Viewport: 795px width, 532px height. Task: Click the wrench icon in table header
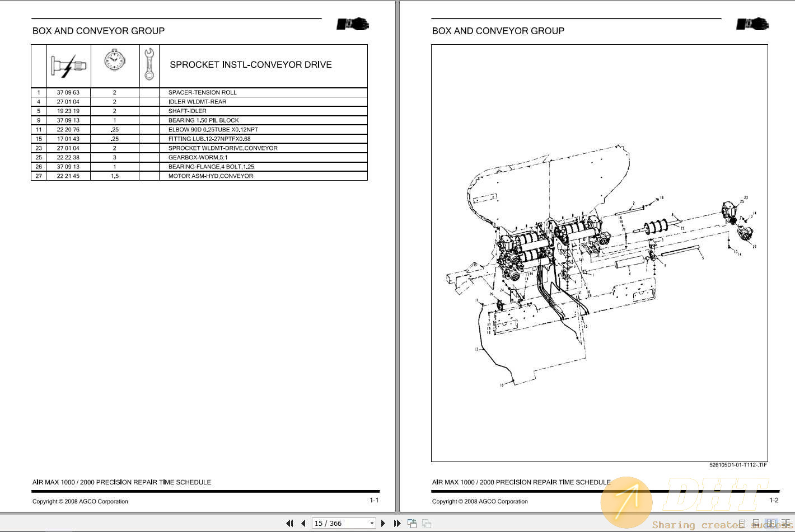[149, 64]
